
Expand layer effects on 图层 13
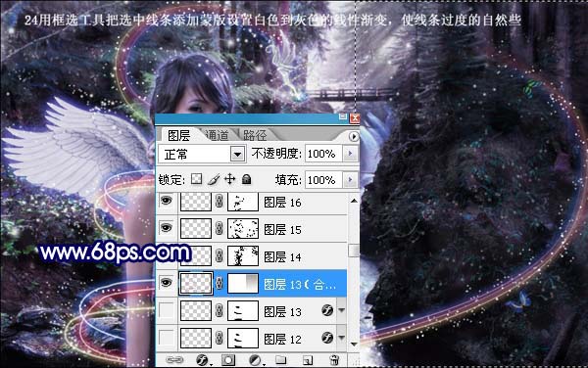tap(341, 310)
